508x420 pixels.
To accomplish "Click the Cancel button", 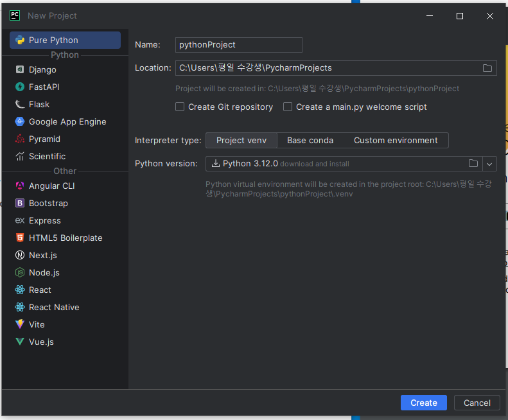I will (x=477, y=403).
